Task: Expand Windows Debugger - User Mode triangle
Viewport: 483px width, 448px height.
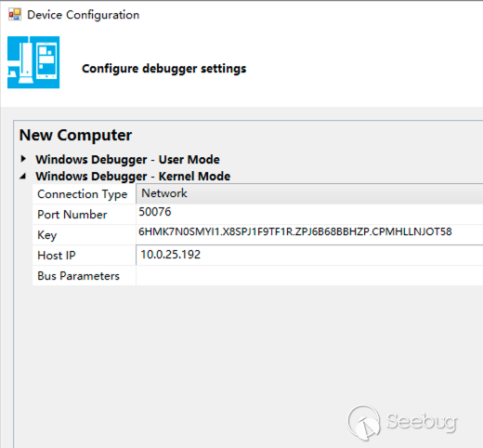Action: (23, 159)
